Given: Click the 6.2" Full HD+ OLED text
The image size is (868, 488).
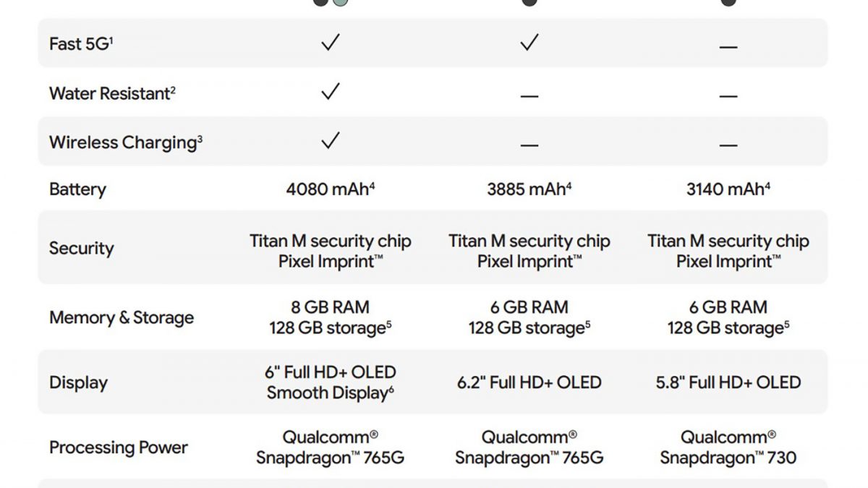Looking at the screenshot, I should [x=529, y=382].
